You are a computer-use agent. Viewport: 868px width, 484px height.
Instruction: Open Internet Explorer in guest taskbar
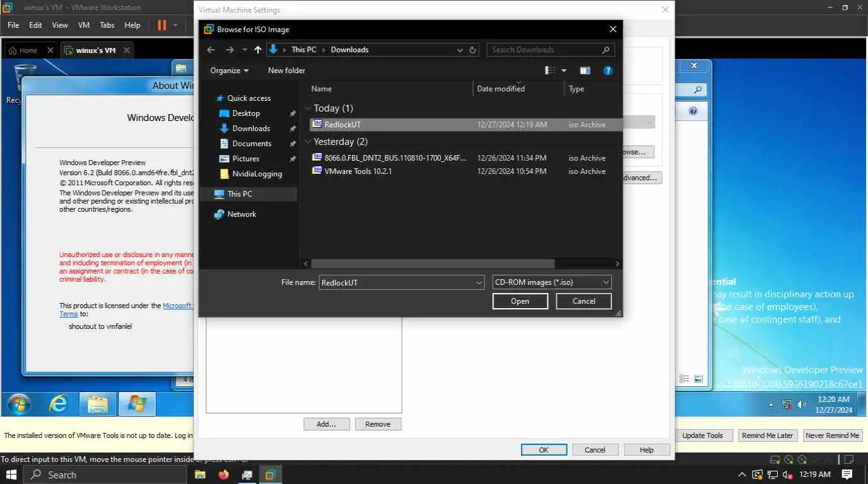click(58, 404)
